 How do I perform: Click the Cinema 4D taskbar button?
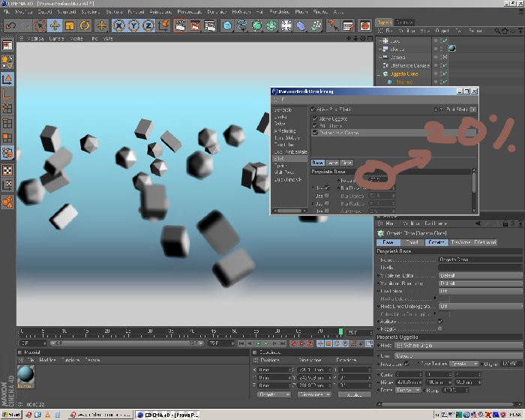click(x=169, y=415)
